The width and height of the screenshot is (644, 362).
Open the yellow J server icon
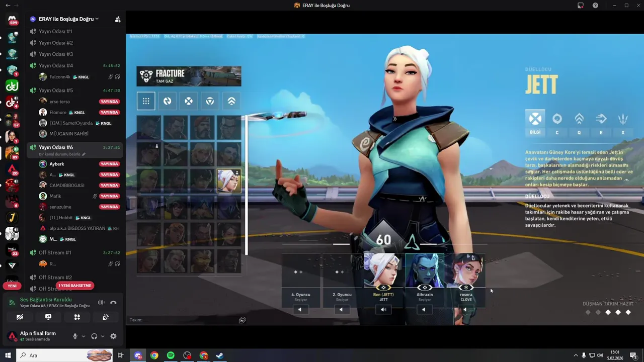click(12, 218)
